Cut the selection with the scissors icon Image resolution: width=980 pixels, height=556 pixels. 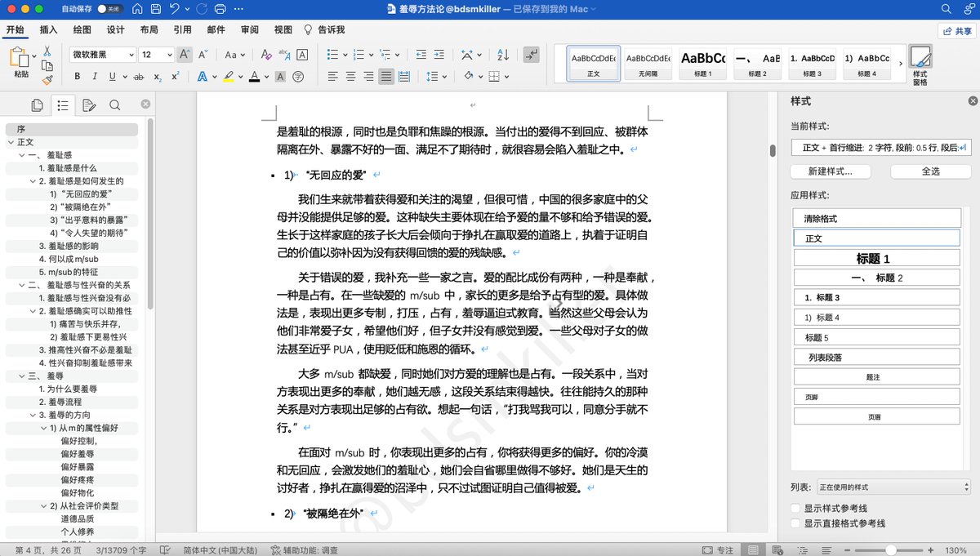47,51
